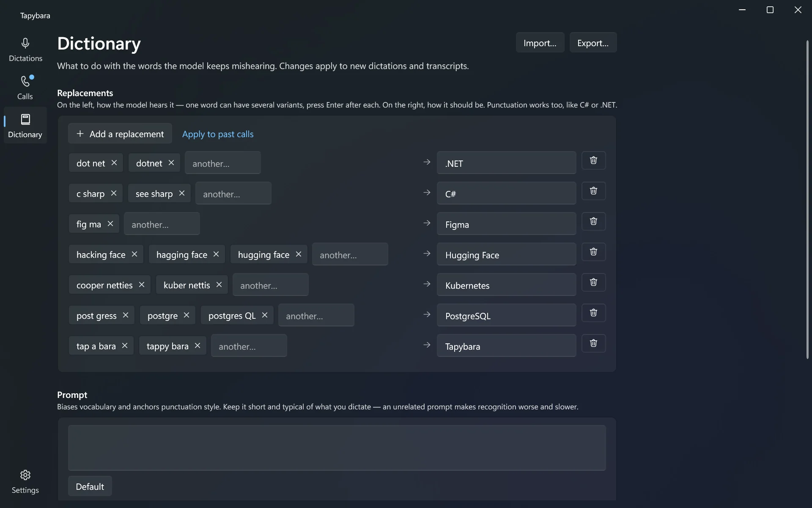This screenshot has height=508, width=812.
Task: Remove the 'dot net' variant
Action: 114,163
